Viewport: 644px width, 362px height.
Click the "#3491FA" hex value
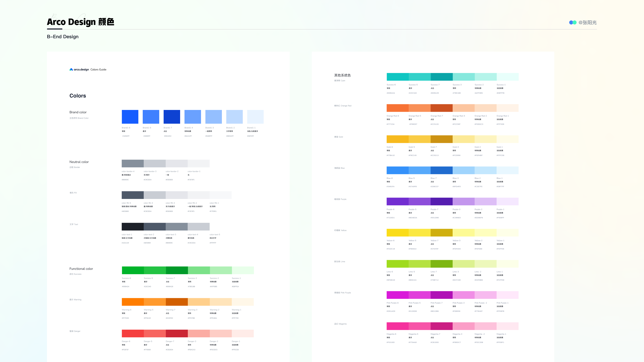[390, 187]
